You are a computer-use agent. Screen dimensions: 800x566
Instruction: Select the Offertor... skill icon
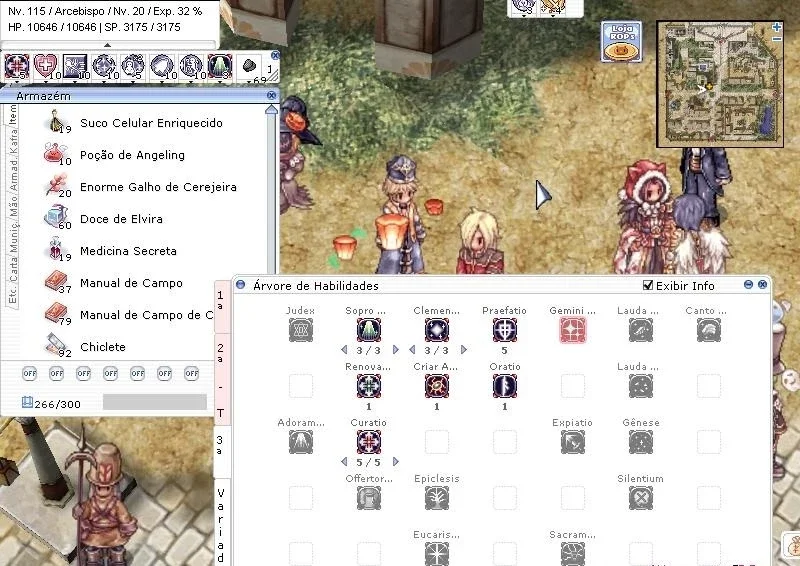pyautogui.click(x=368, y=498)
